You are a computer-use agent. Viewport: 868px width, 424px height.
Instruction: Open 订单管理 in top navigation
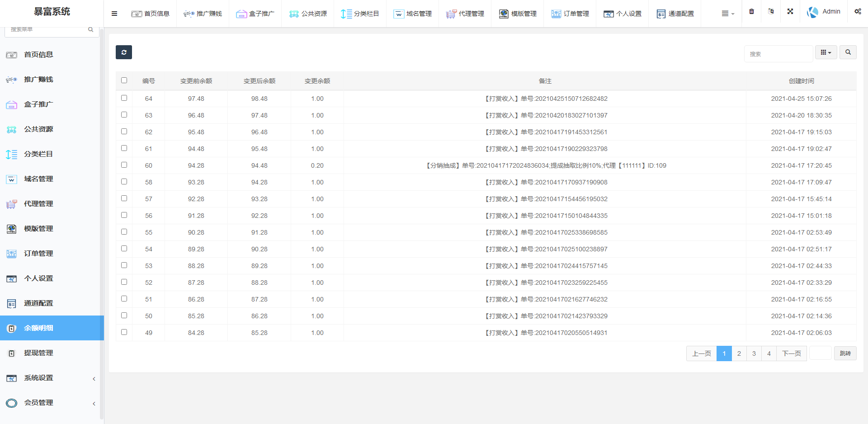click(x=570, y=14)
